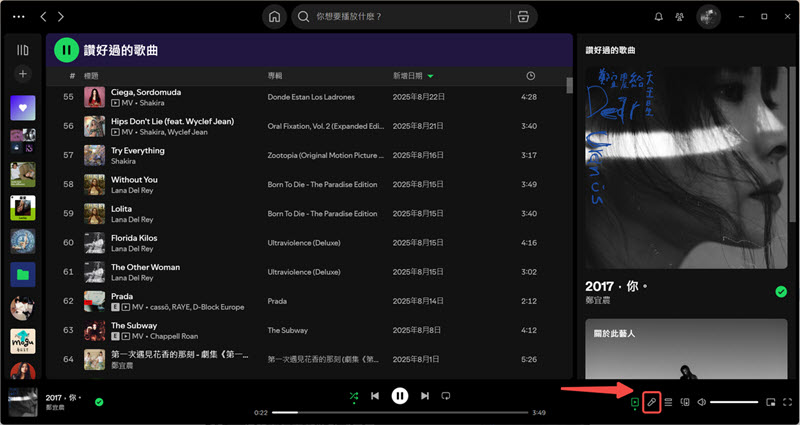Click the MV badge on the Prada row
Screen dimensions: 800x425
click(x=133, y=307)
